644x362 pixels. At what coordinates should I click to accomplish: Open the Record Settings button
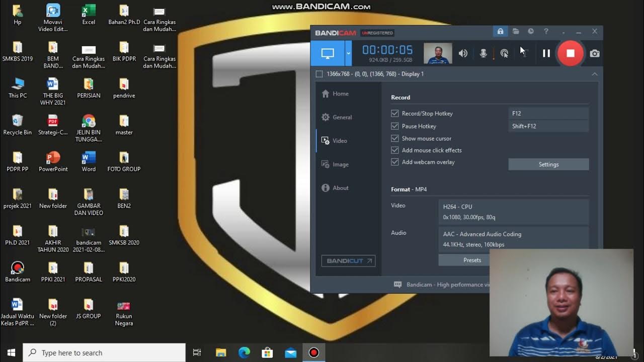click(x=548, y=164)
